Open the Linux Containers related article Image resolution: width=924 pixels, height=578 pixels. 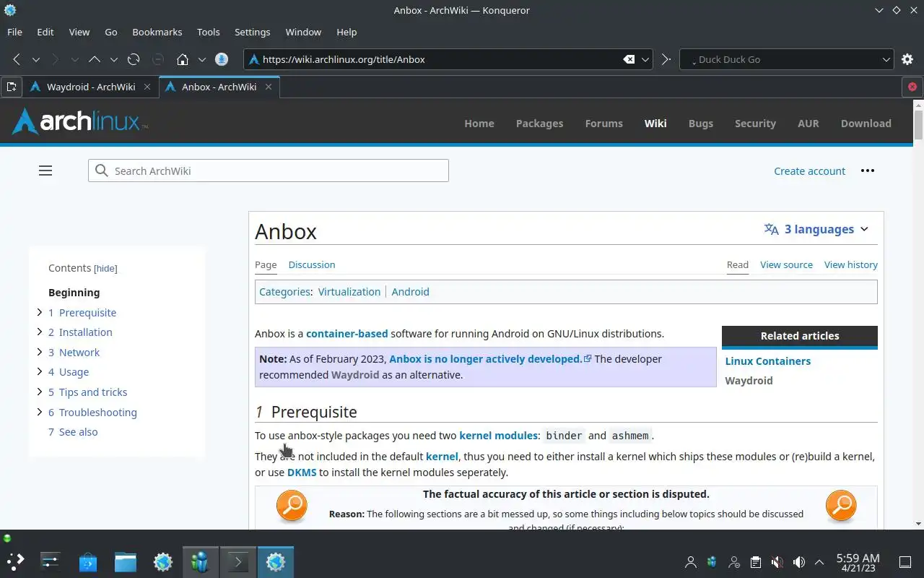click(767, 361)
